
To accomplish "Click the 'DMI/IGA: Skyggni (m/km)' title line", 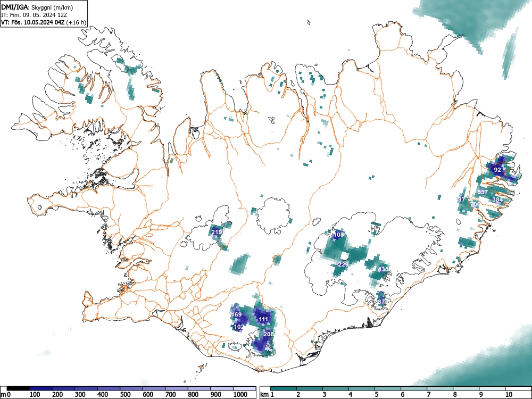I will pos(37,7).
